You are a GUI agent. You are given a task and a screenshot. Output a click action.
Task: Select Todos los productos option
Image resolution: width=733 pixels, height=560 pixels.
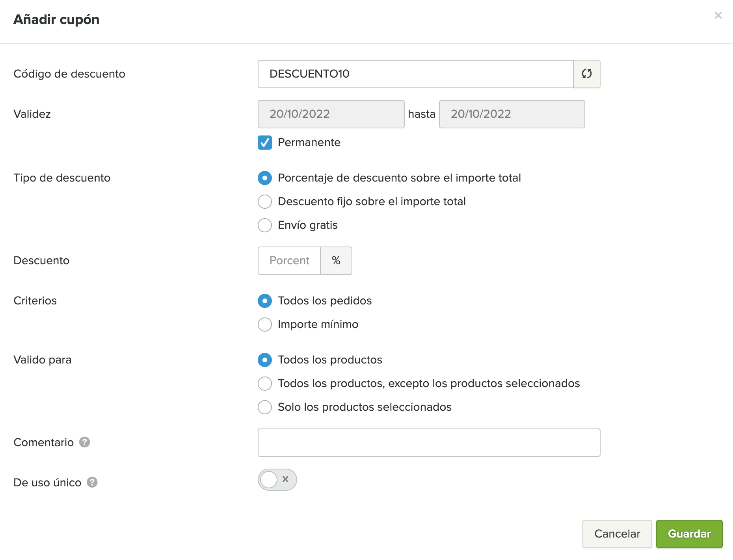pos(265,360)
